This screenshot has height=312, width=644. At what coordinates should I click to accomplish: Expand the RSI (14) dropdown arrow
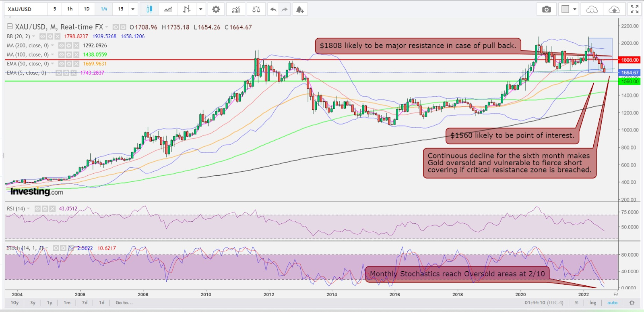(x=29, y=209)
